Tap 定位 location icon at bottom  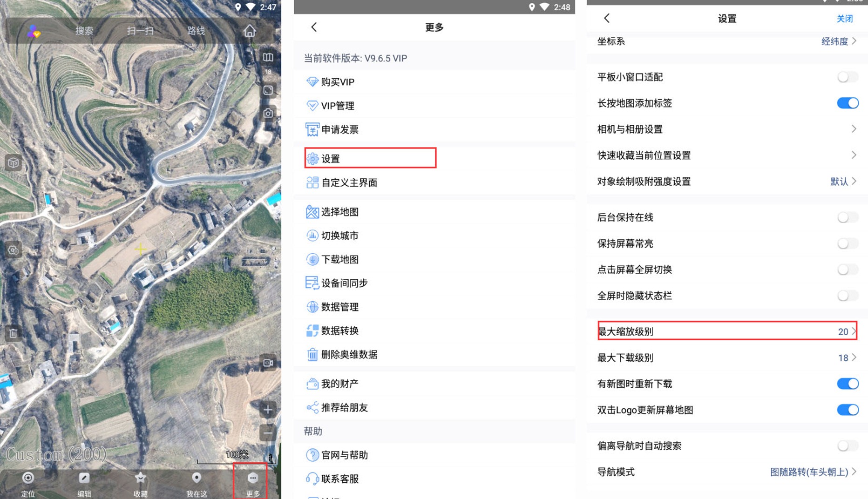pos(28,484)
